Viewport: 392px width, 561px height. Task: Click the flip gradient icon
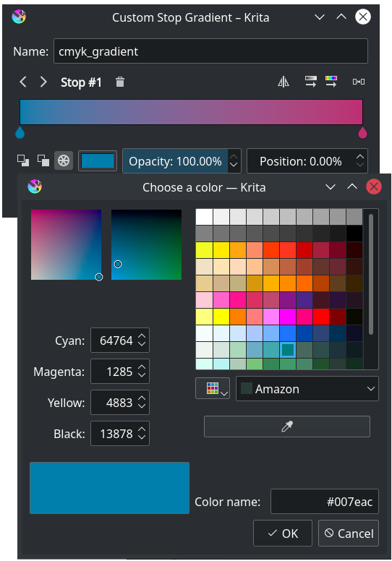284,82
